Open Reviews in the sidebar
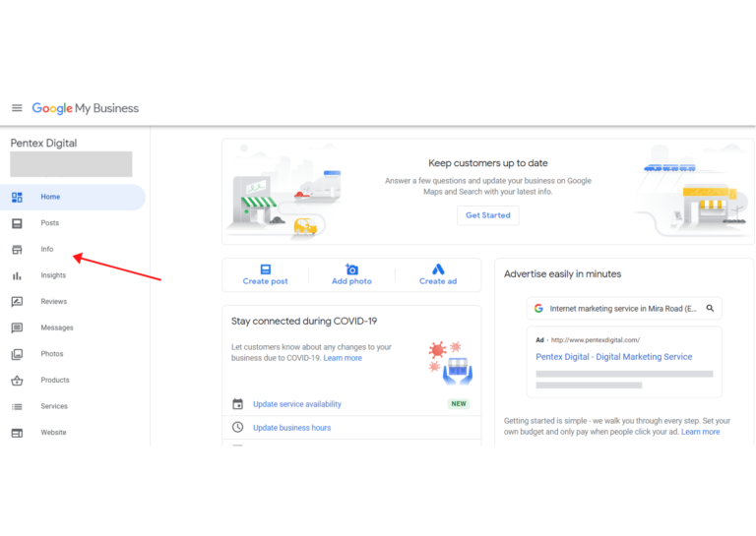The height and width of the screenshot is (536, 756). click(x=53, y=302)
